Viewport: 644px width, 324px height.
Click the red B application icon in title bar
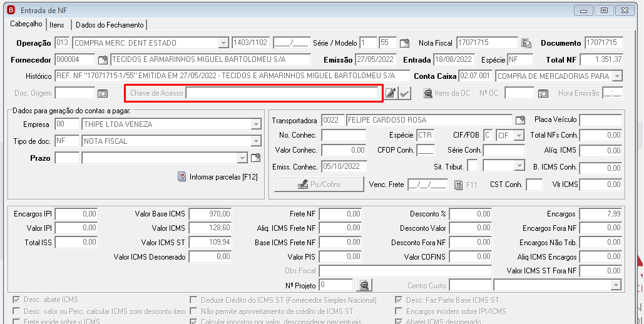click(x=11, y=10)
